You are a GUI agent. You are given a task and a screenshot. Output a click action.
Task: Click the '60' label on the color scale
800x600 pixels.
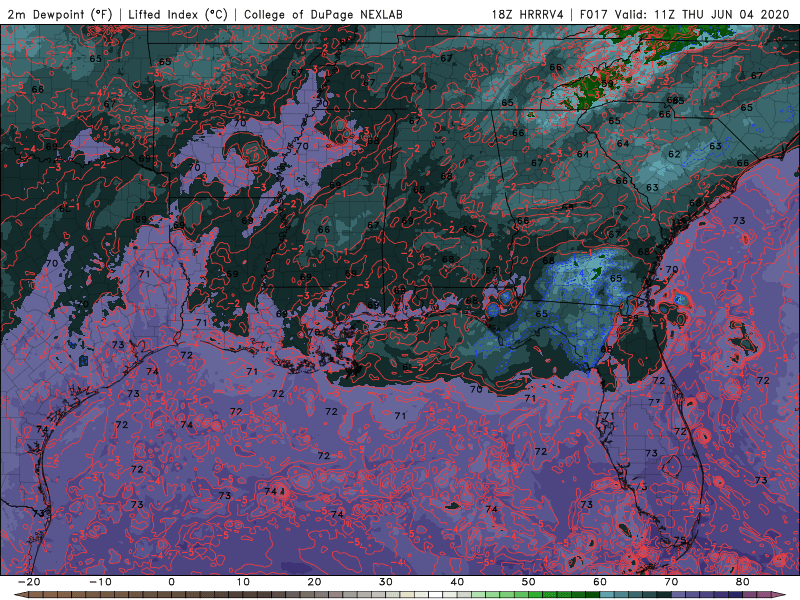[600, 582]
